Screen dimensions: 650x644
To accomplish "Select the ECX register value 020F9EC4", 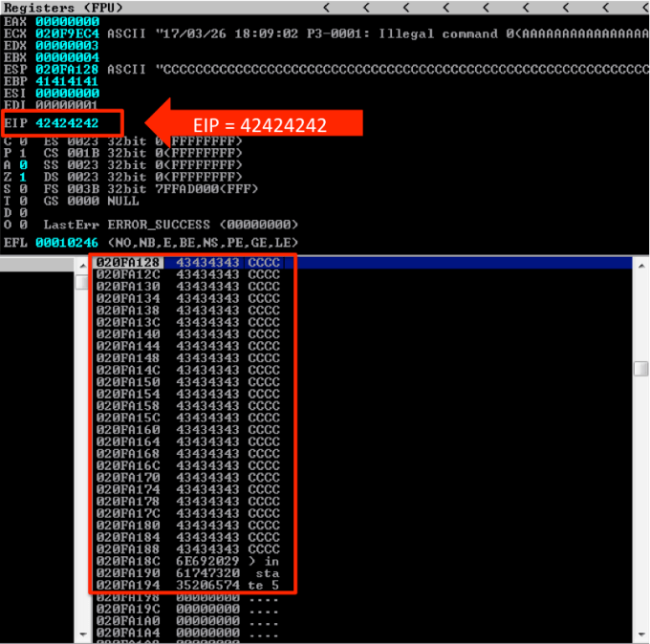I will 66,33.
